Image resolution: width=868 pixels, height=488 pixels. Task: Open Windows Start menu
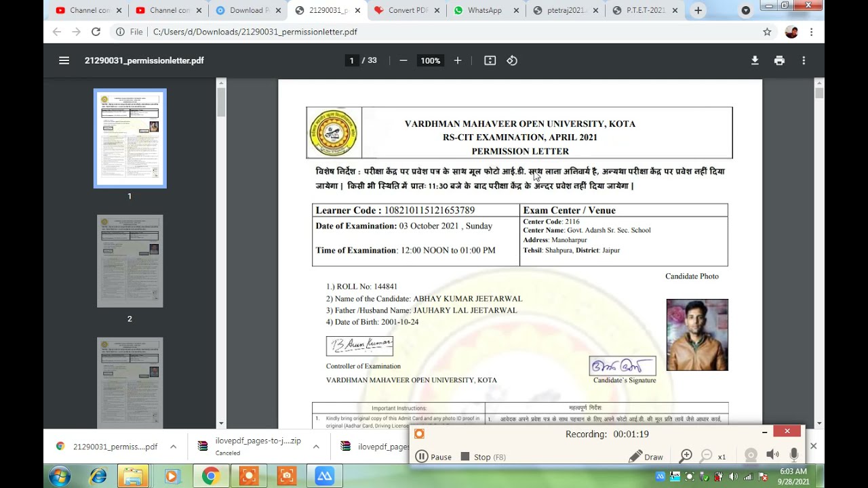[60, 476]
